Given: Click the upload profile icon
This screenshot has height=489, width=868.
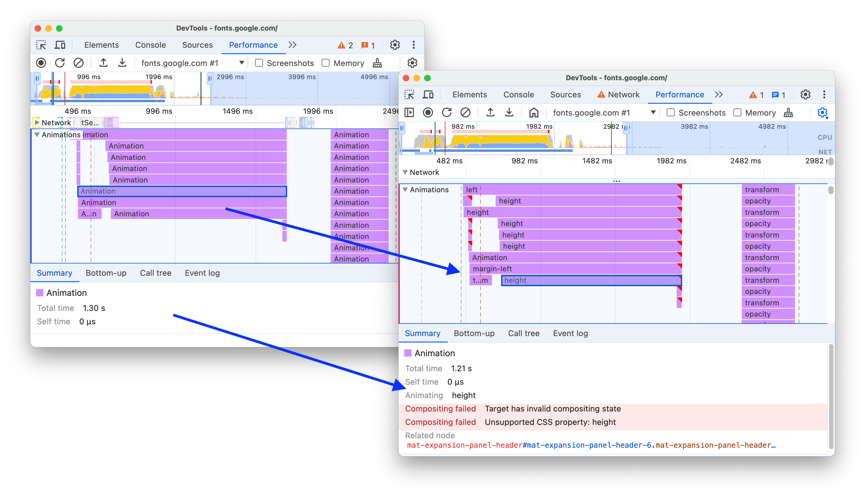Looking at the screenshot, I should 104,62.
